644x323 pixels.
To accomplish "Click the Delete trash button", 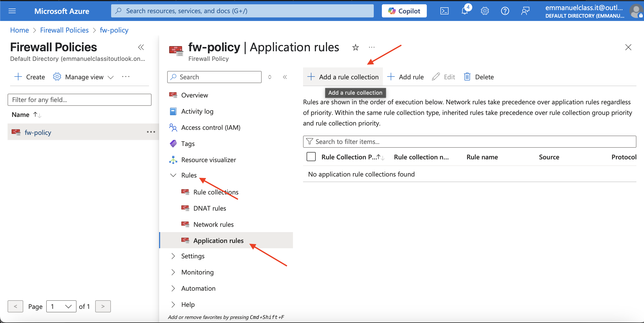I will (x=479, y=77).
